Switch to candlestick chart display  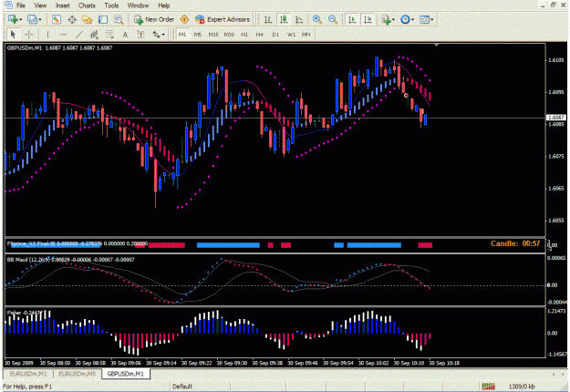click(284, 20)
